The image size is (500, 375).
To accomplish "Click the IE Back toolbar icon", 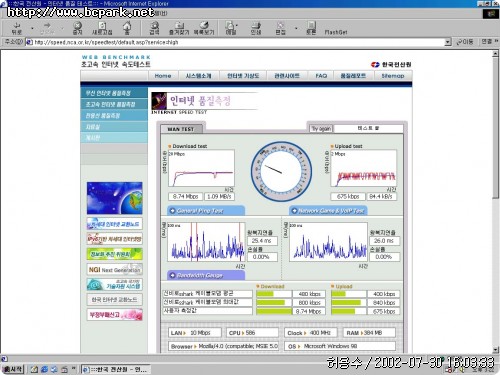I will click(16, 28).
